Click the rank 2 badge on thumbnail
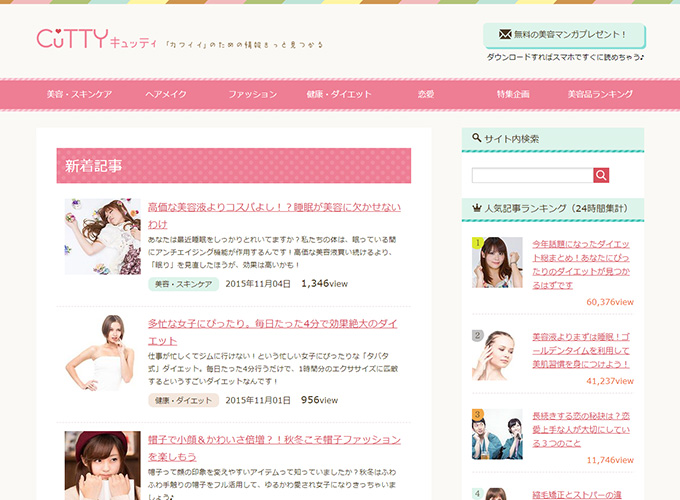680x500 pixels. point(477,336)
